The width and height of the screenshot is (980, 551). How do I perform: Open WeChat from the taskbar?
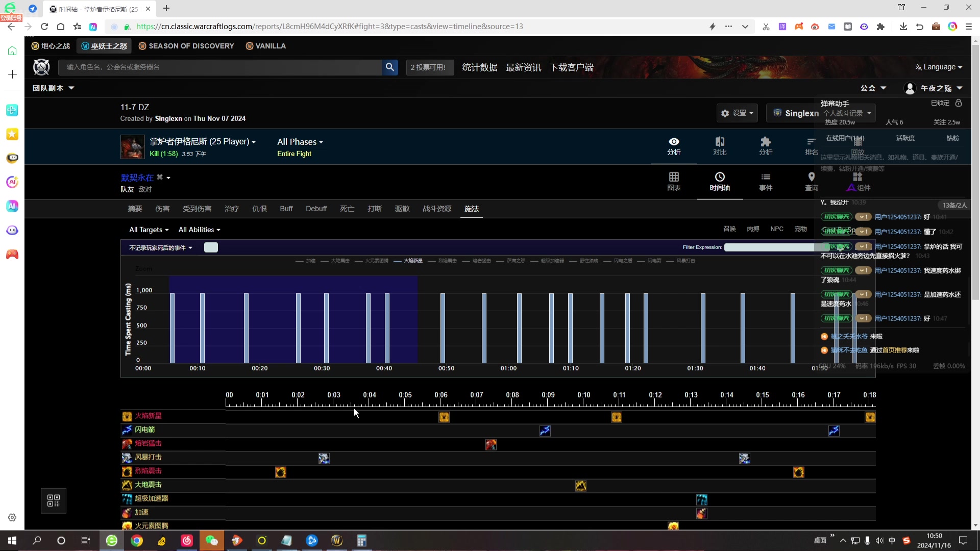click(x=212, y=541)
